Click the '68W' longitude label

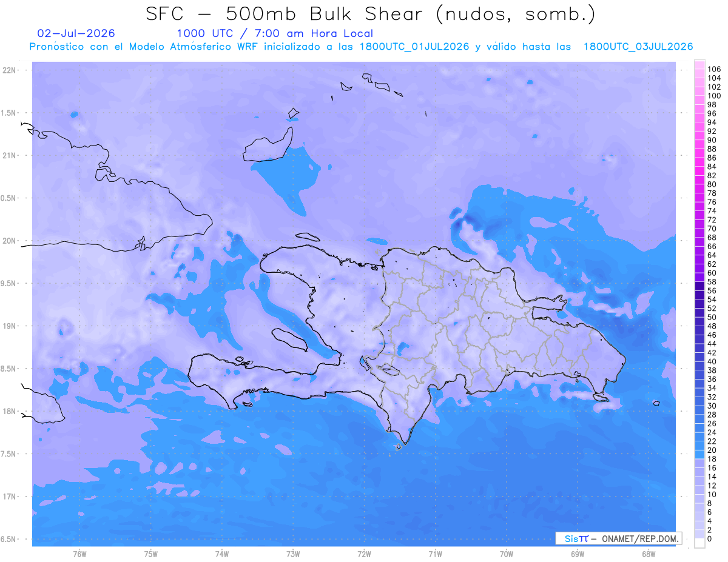pyautogui.click(x=649, y=554)
